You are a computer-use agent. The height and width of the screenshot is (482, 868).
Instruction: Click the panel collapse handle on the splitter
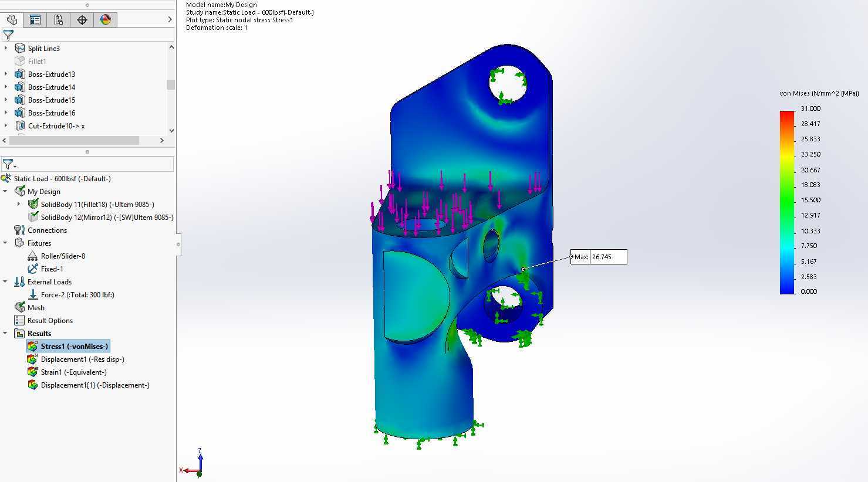[x=178, y=244]
